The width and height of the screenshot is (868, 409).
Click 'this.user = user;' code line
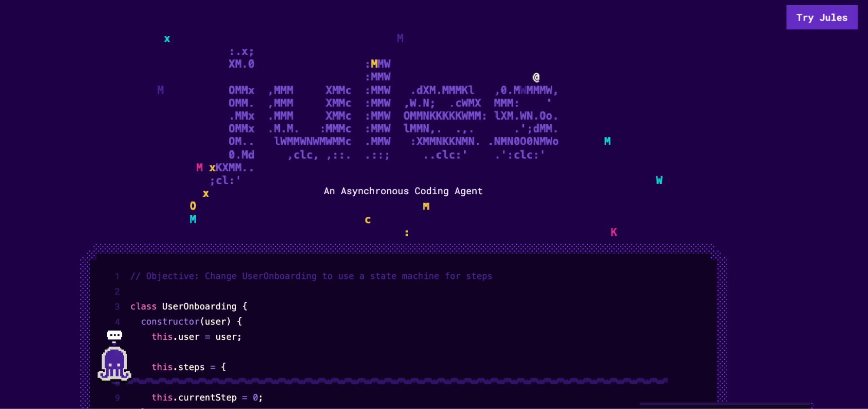tap(196, 337)
